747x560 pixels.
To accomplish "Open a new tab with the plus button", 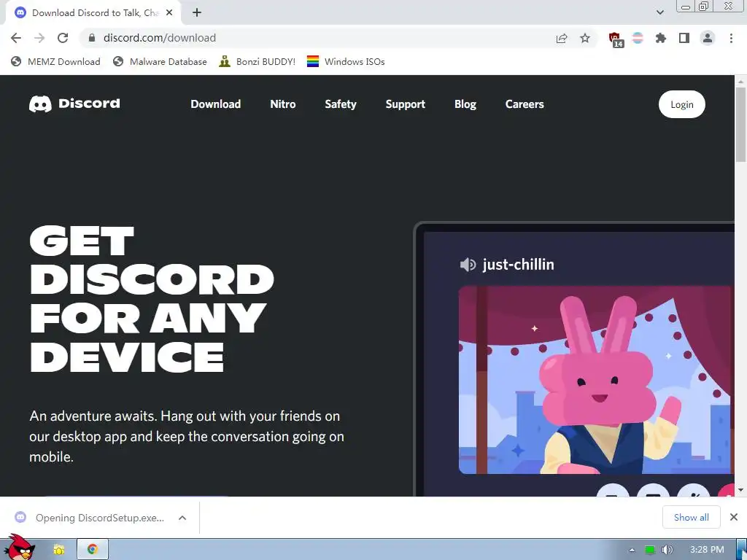I will click(197, 13).
